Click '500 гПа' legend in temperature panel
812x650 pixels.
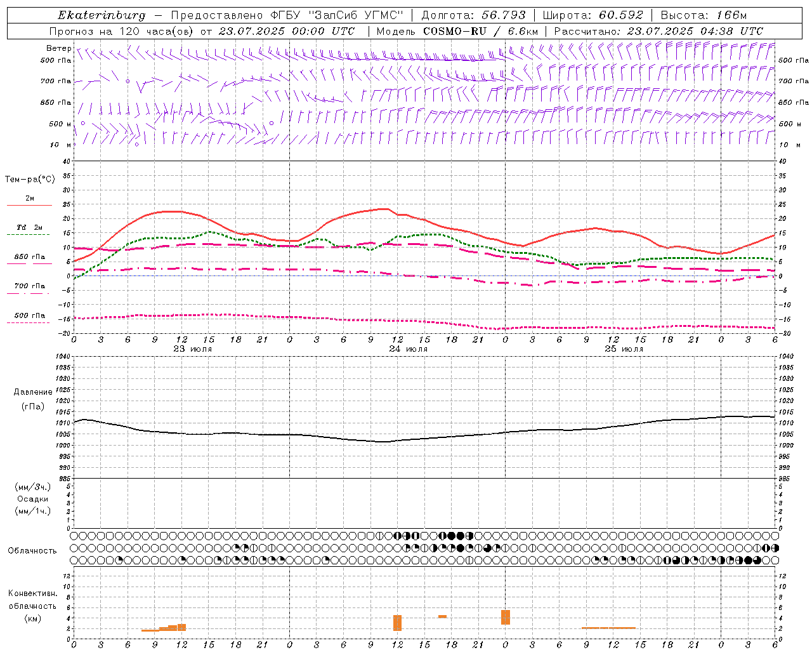(30, 315)
